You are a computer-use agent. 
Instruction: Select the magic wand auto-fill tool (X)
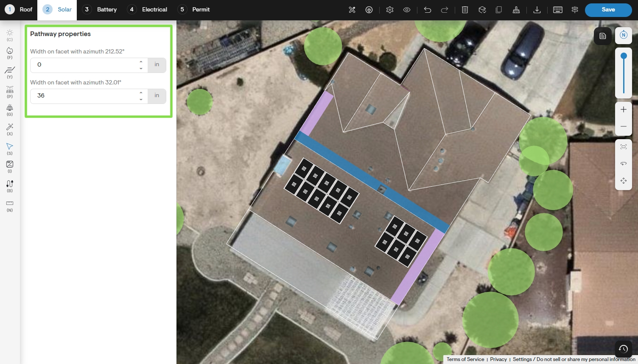tap(10, 129)
